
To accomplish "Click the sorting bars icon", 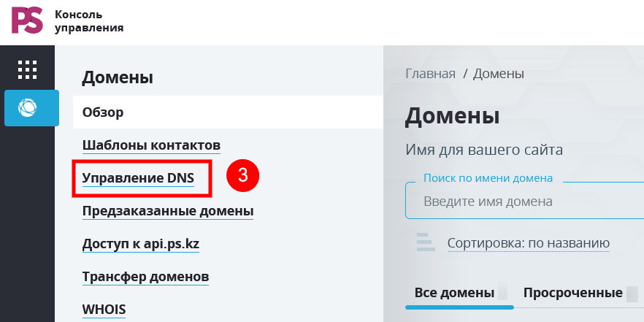I will tap(426, 242).
